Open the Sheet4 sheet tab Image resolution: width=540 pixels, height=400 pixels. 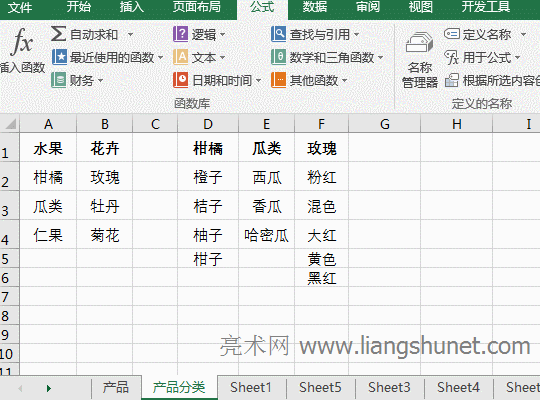pos(458,388)
